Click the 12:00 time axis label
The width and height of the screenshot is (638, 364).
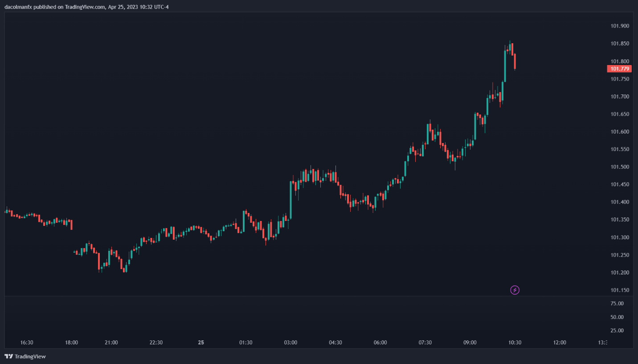pos(560,343)
